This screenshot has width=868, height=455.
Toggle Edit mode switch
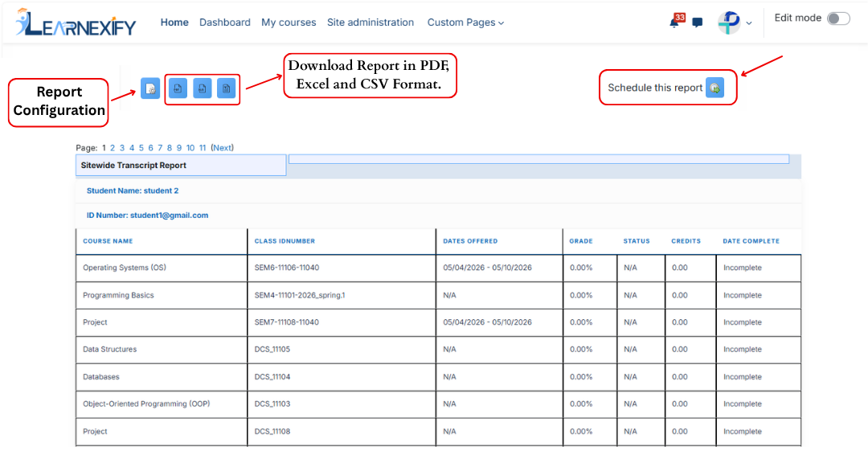pyautogui.click(x=838, y=18)
